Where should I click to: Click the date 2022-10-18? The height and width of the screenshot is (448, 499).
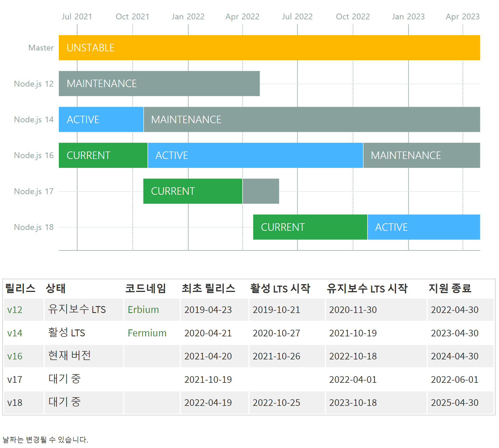[353, 356]
